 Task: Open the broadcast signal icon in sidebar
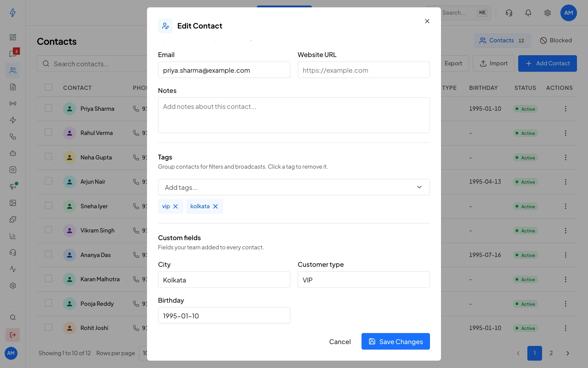coord(13,104)
